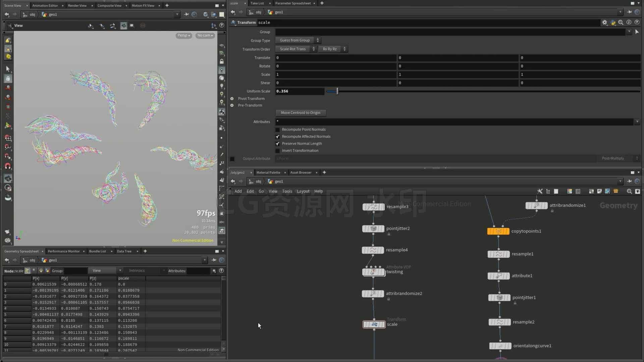This screenshot has height=362, width=644.
Task: Expand the Pivot Transform section
Action: [x=232, y=99]
